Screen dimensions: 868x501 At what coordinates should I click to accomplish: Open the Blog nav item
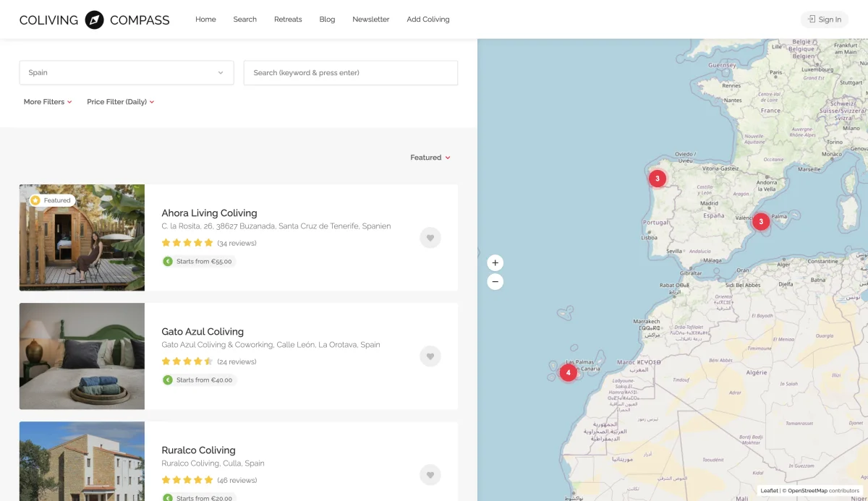(328, 20)
